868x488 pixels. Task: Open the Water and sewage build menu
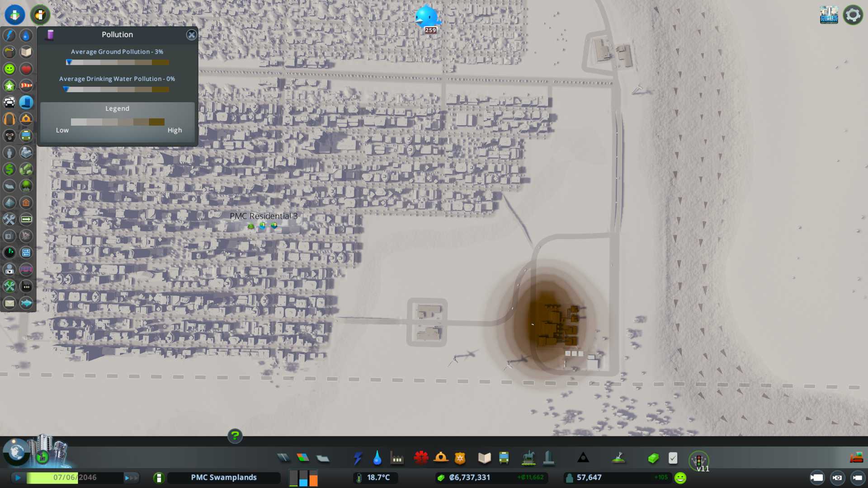point(377,458)
